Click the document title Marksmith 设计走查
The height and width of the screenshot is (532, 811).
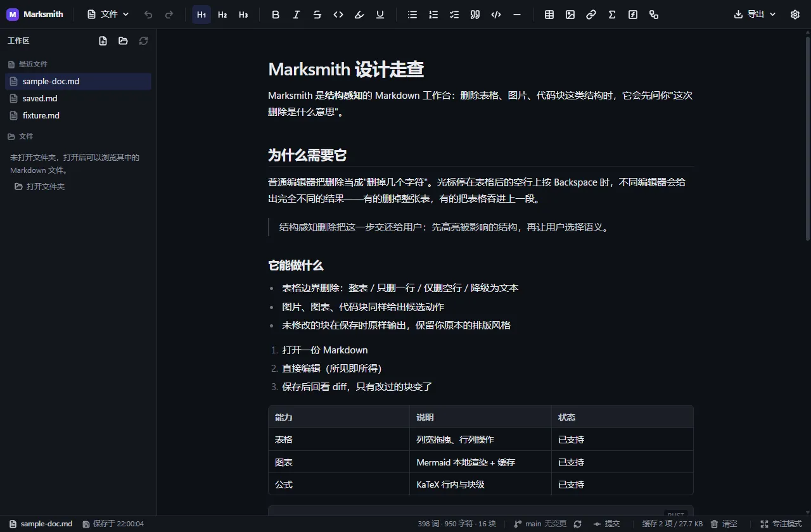pos(346,69)
